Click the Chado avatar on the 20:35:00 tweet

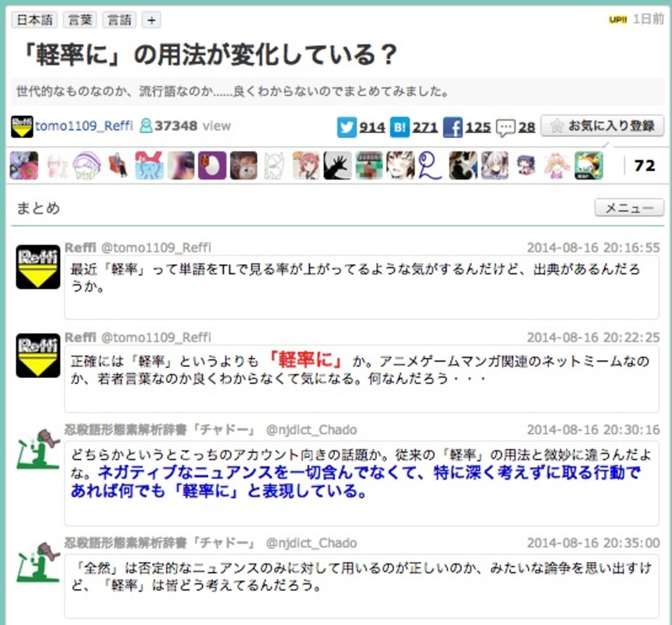[x=38, y=562]
